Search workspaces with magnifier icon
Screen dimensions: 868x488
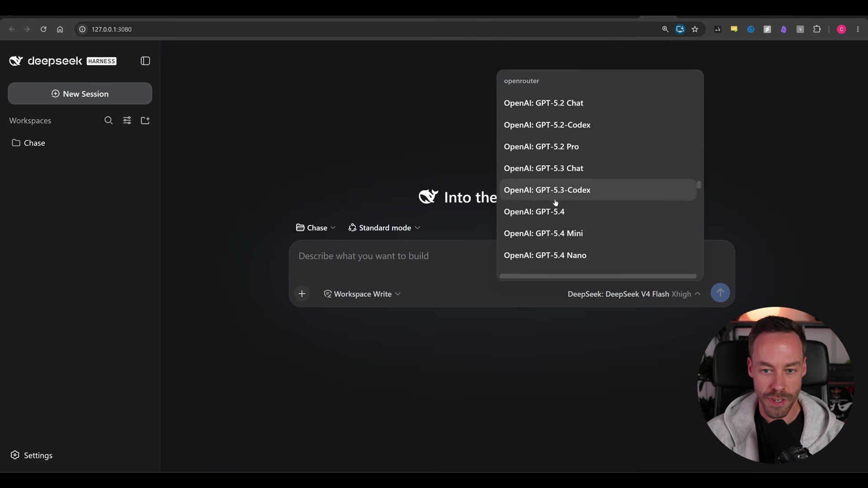click(x=108, y=121)
